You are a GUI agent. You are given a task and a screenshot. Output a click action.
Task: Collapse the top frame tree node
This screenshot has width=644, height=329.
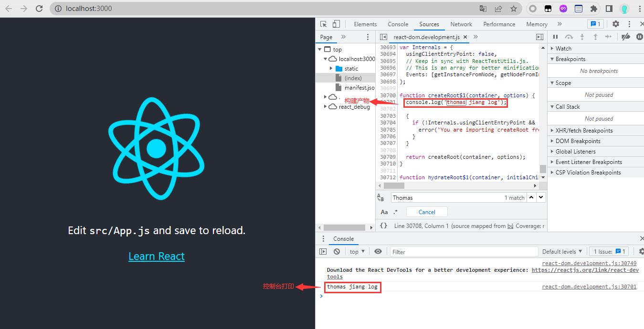[319, 49]
